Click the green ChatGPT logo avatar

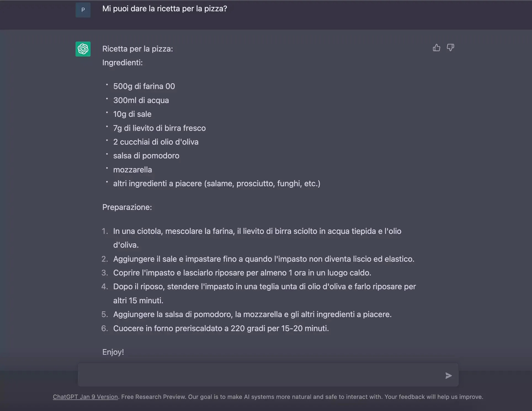coord(83,49)
